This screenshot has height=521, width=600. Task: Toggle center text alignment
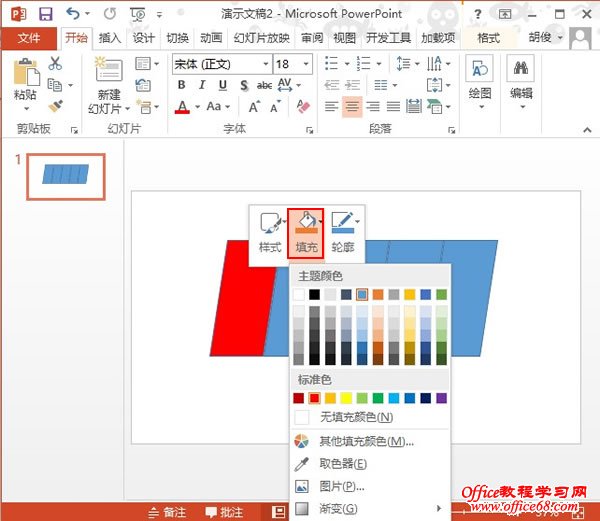(x=352, y=106)
